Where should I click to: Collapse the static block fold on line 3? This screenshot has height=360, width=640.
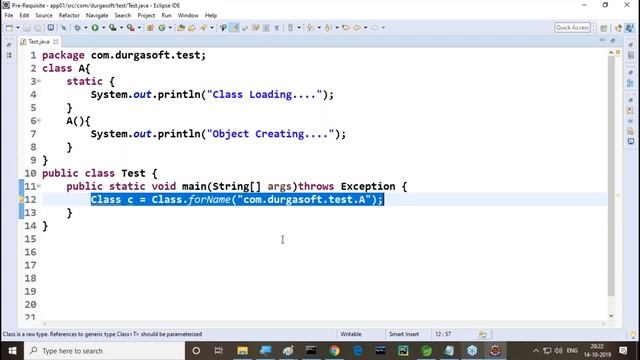point(39,81)
